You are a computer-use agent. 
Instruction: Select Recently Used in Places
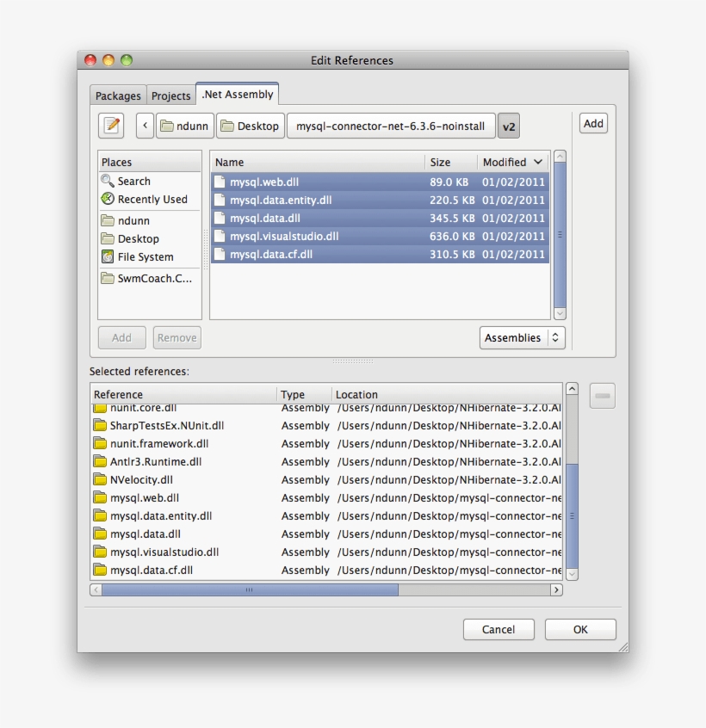(x=152, y=200)
